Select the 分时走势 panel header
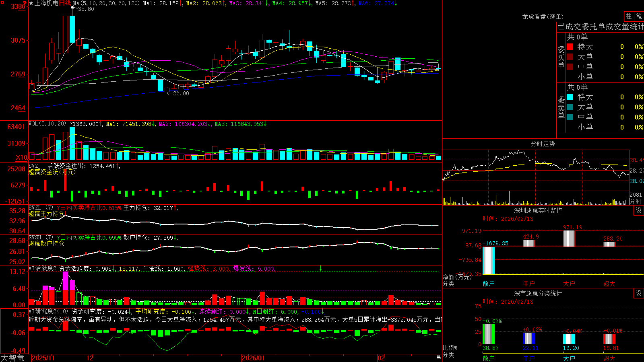This screenshot has height=362, width=644. (543, 144)
